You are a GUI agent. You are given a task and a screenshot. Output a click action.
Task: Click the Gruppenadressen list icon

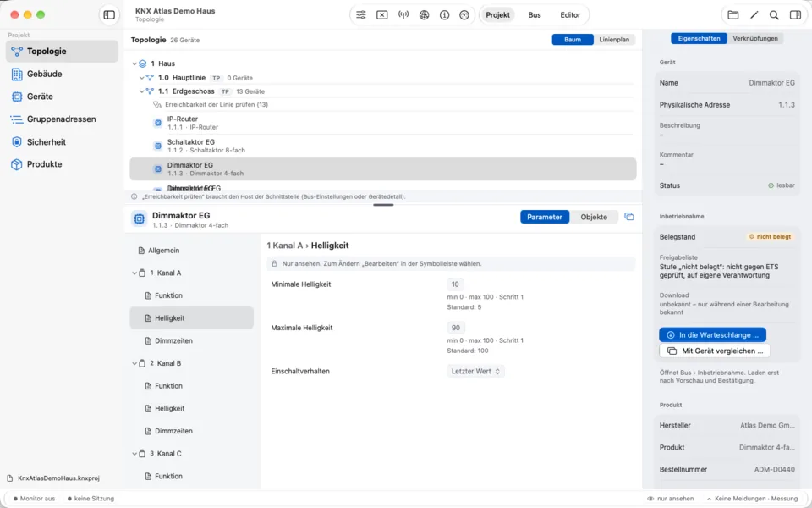pyautogui.click(x=17, y=119)
